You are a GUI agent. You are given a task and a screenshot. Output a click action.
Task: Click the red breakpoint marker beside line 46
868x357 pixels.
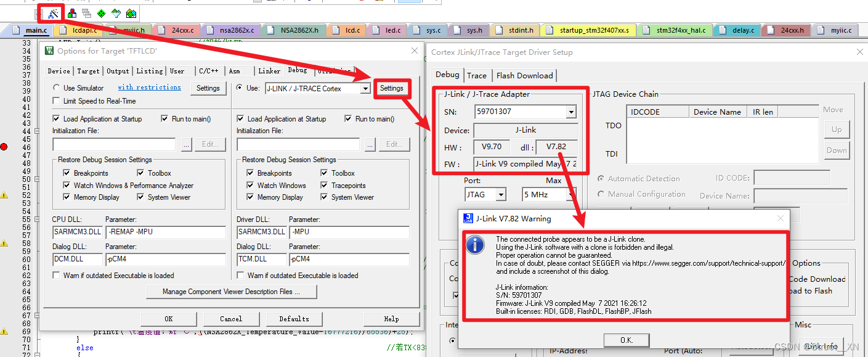[4, 147]
